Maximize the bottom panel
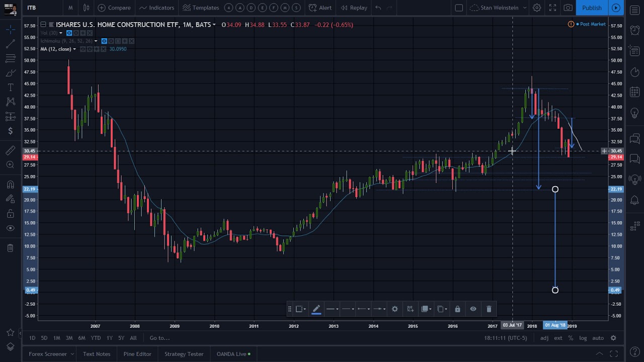The width and height of the screenshot is (644, 362). 614,354
